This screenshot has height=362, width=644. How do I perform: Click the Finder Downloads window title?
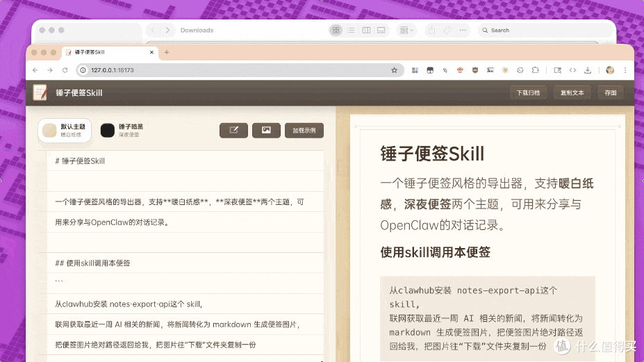coord(197,30)
